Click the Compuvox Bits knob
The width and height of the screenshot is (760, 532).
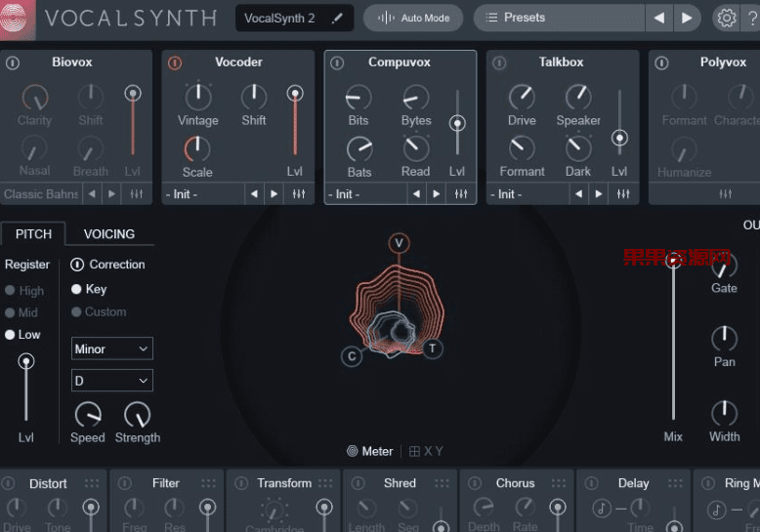[x=359, y=98]
